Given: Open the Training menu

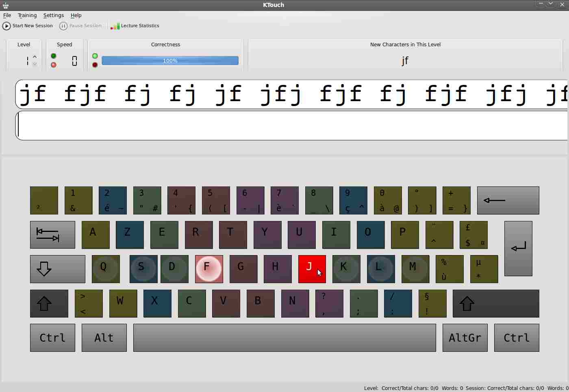Looking at the screenshot, I should (27, 15).
